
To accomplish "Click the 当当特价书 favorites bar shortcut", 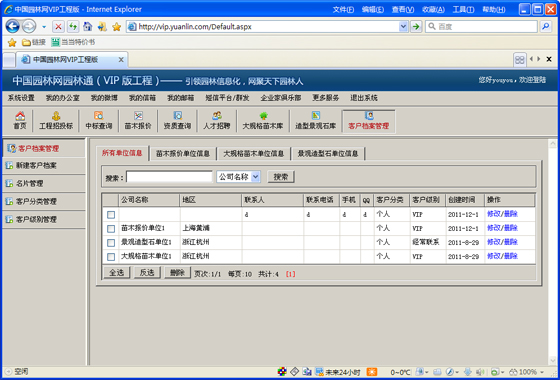I will (74, 42).
